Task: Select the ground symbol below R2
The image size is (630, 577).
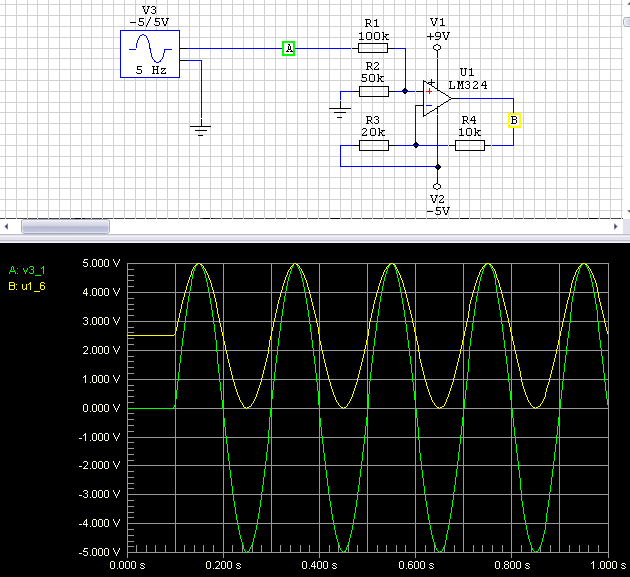Action: pos(340,112)
